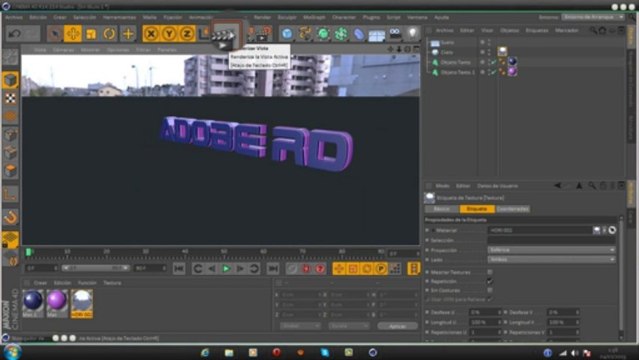Open the Lado dropdown
This screenshot has height=360, width=639.
click(551, 260)
